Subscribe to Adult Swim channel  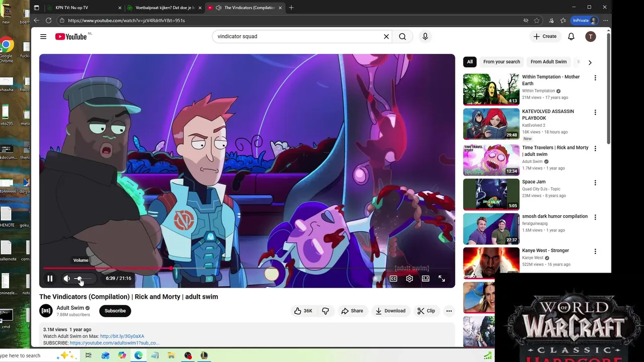[x=115, y=311]
